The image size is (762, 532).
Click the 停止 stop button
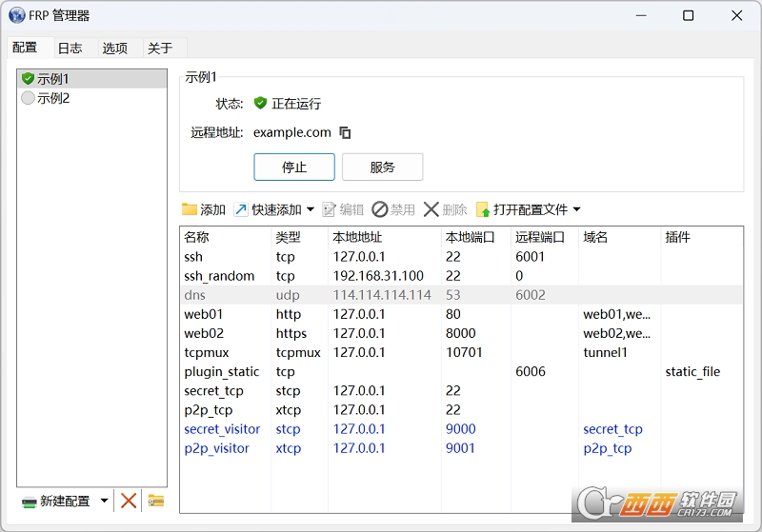pyautogui.click(x=294, y=167)
